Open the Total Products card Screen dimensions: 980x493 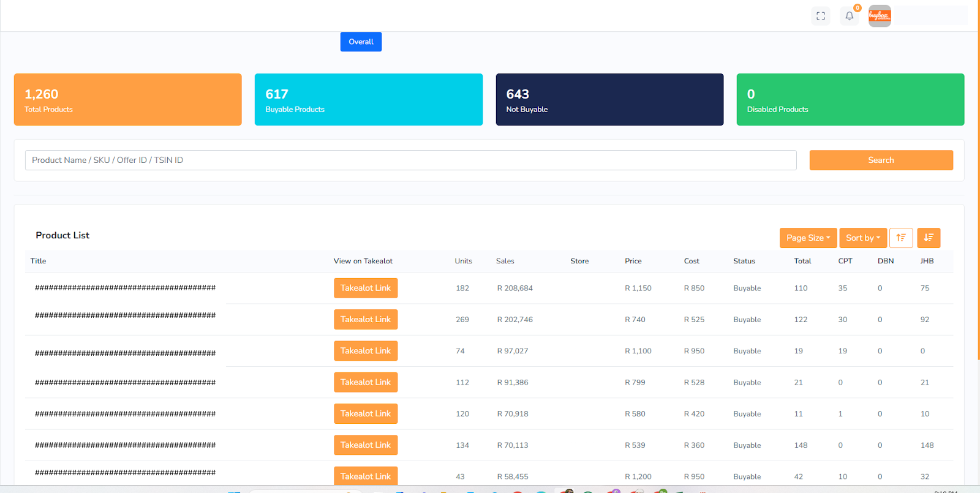(x=127, y=100)
